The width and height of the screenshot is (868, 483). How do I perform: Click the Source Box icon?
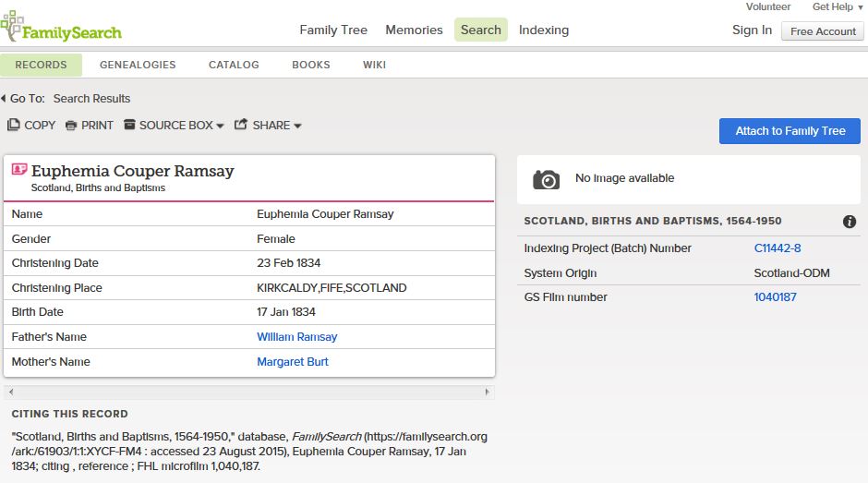pos(129,125)
